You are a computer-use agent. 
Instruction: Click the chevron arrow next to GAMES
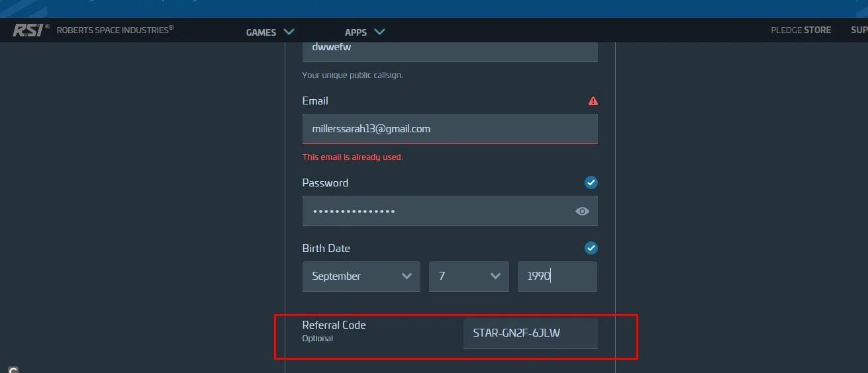click(289, 32)
